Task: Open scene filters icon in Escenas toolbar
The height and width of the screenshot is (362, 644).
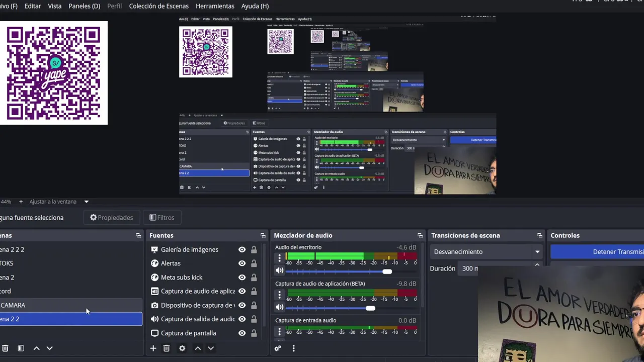Action: tap(21, 348)
